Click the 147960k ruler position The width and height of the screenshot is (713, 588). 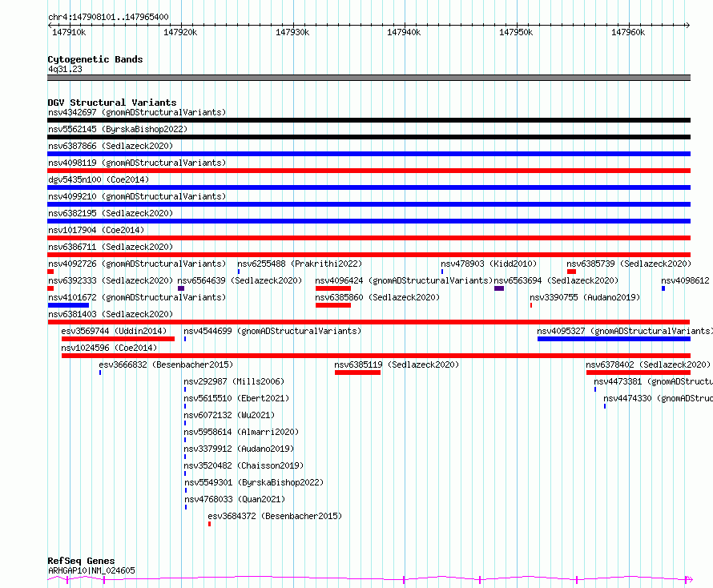point(628,32)
